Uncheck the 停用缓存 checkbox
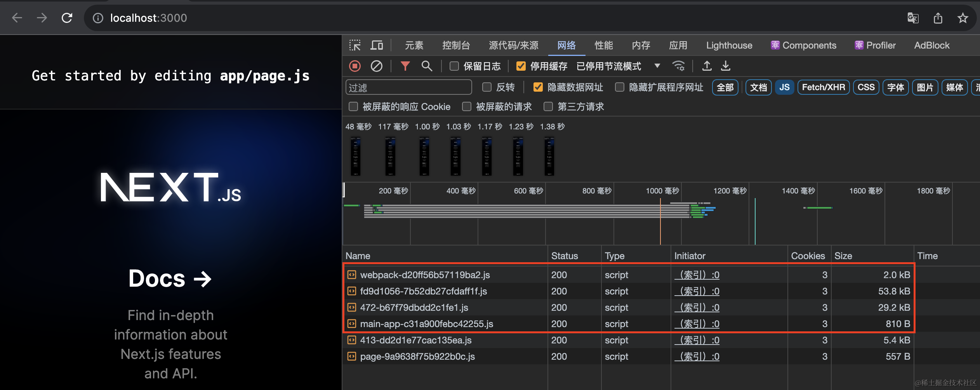Viewport: 980px width, 390px height. click(521, 66)
